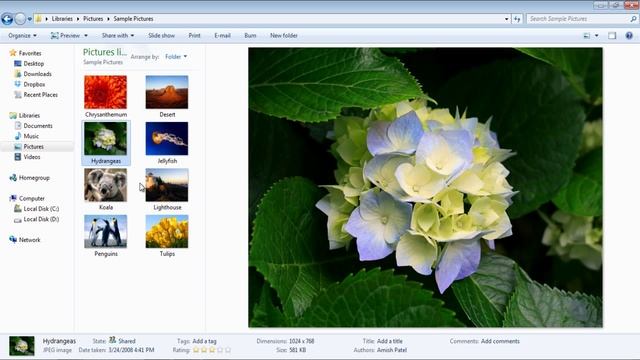Click the Libraries breadcrumb
This screenshot has width=640, height=360.
tap(62, 19)
